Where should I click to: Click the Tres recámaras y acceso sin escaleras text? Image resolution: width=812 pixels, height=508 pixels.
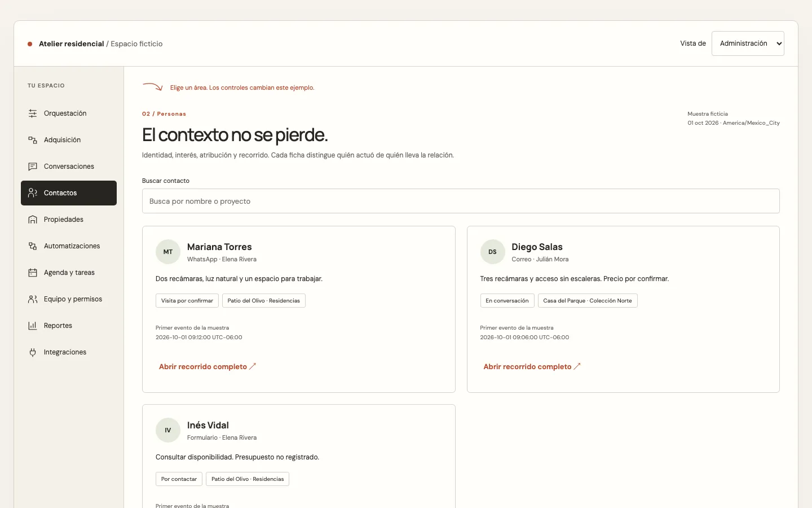574,279
